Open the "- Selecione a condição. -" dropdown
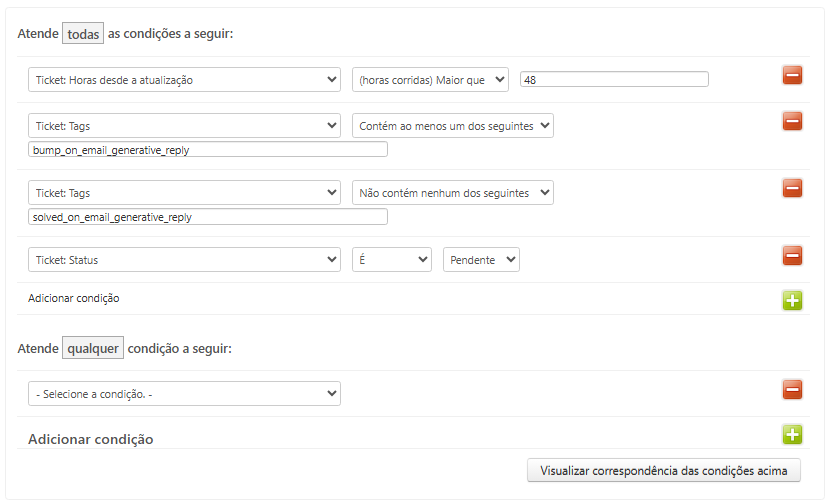 tap(184, 394)
